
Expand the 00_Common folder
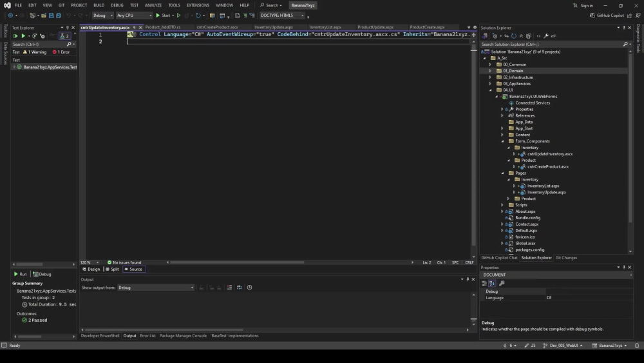point(490,64)
